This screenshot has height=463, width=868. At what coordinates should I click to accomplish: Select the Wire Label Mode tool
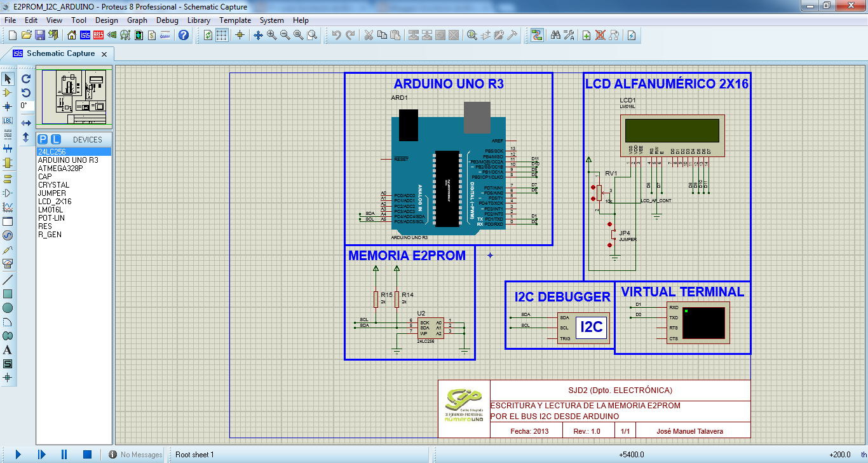point(8,121)
